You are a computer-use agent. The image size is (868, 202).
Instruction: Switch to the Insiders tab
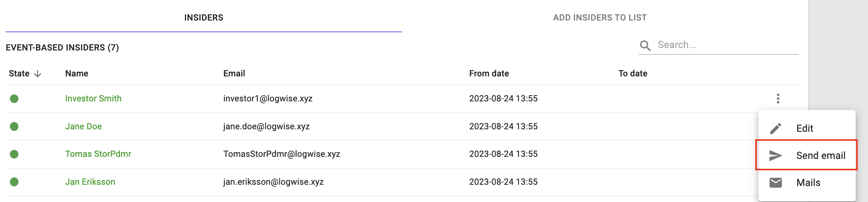(x=204, y=18)
